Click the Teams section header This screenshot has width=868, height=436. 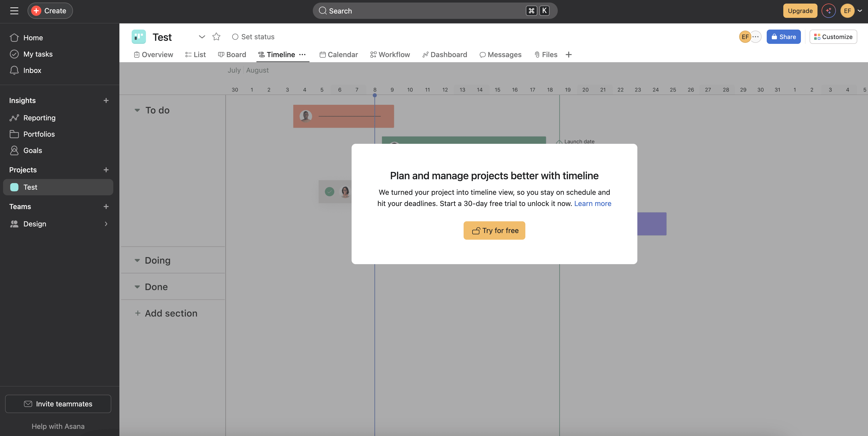[x=20, y=206]
